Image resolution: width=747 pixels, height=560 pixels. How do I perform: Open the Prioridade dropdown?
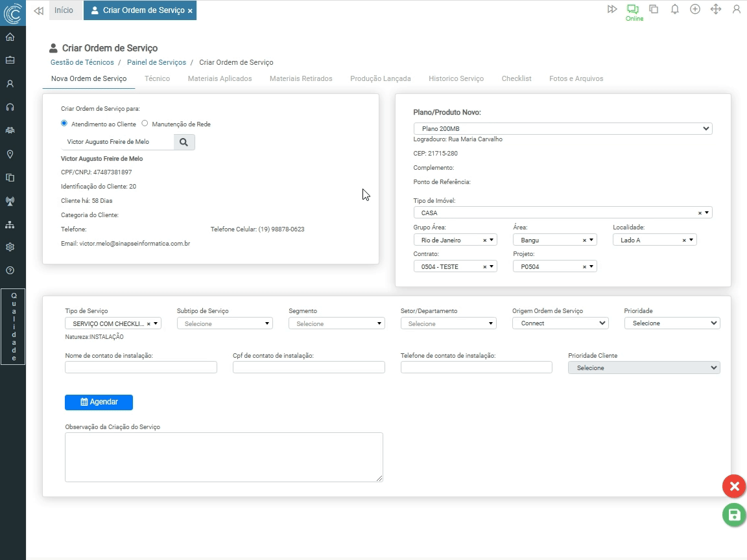pos(672,323)
